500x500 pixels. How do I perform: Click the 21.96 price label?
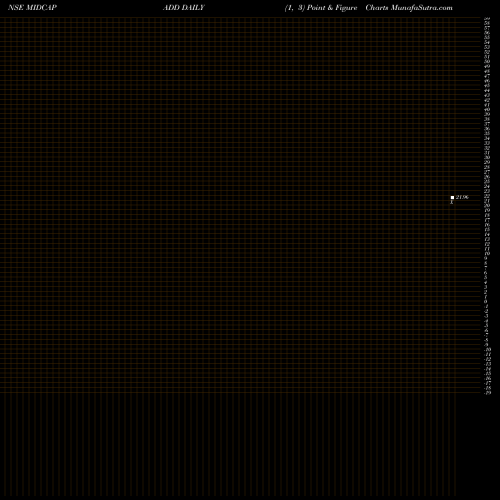[462, 197]
